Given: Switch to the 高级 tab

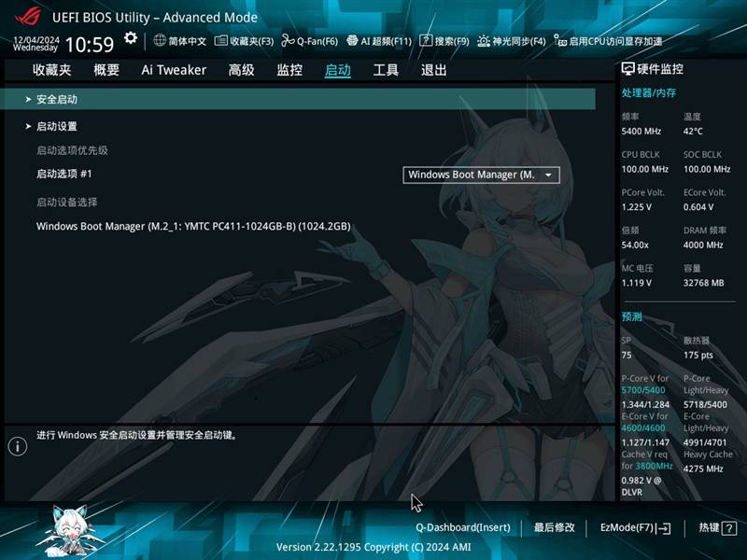Looking at the screenshot, I should click(x=242, y=70).
